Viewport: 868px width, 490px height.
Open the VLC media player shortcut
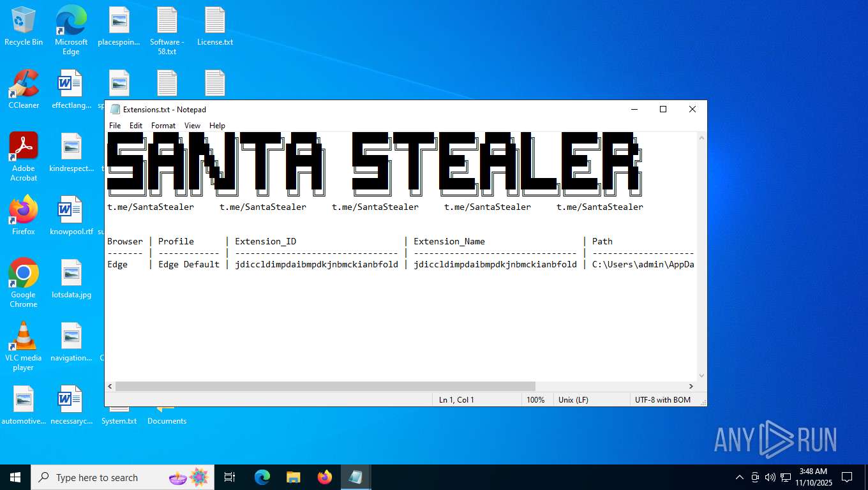[24, 346]
